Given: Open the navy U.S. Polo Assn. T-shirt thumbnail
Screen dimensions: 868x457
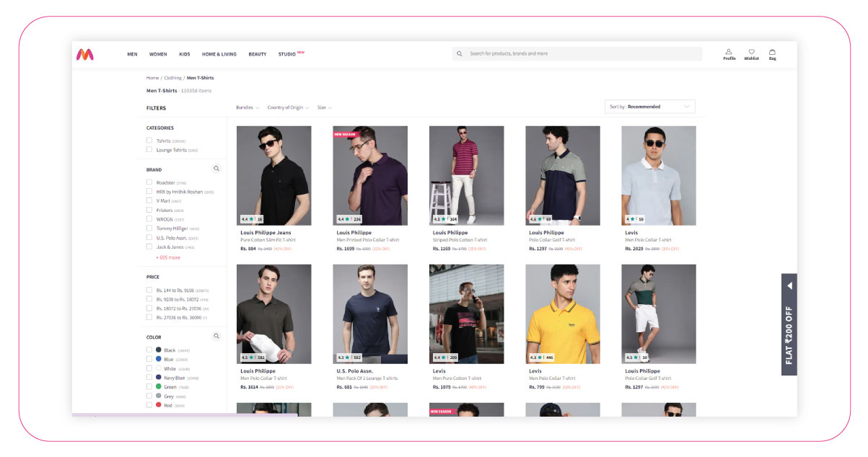Looking at the screenshot, I should coord(370,314).
